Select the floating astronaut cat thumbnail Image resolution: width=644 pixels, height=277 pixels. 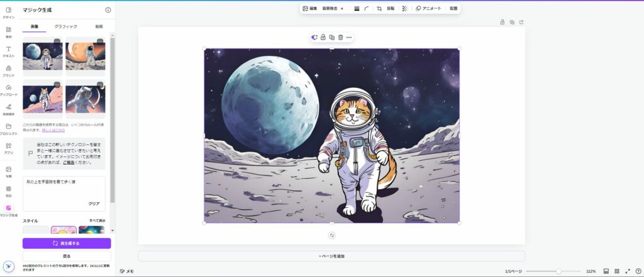(x=86, y=99)
